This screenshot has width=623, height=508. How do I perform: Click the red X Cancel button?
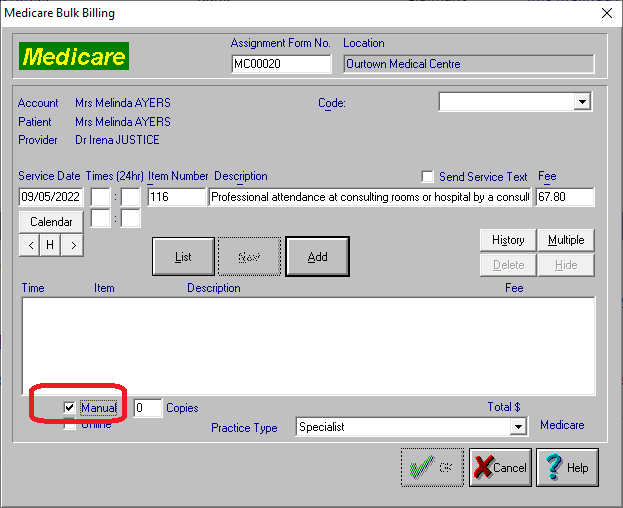pos(500,467)
